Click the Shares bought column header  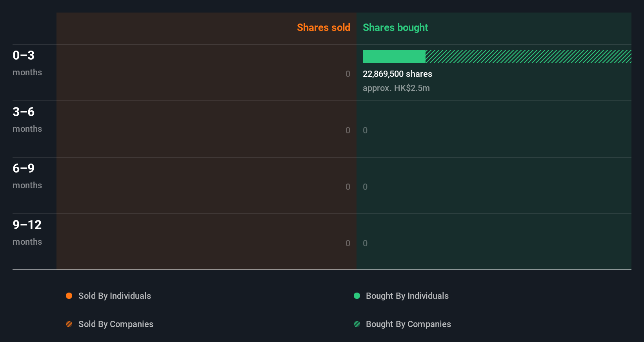(x=395, y=27)
